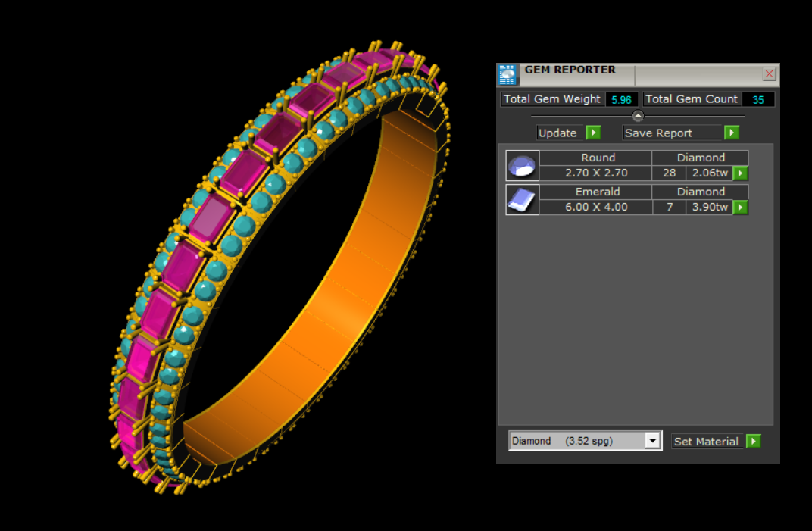
Task: Click the Total Gem Weight value field
Action: (621, 99)
